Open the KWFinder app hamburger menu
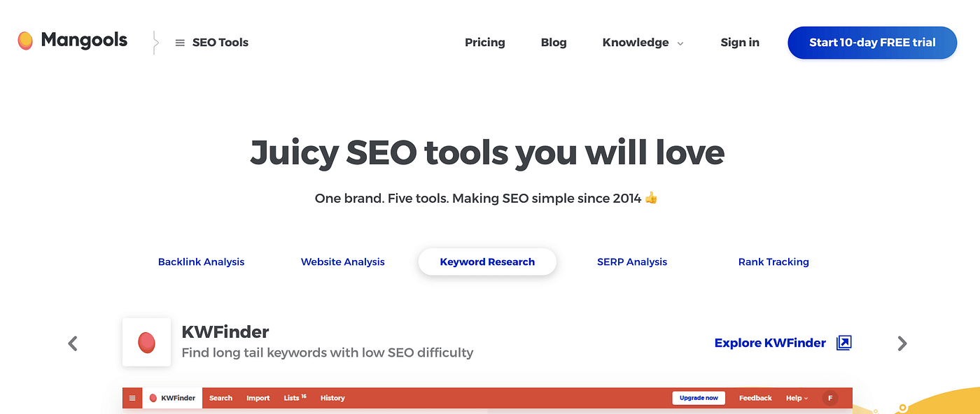This screenshot has width=980, height=414. pos(132,398)
